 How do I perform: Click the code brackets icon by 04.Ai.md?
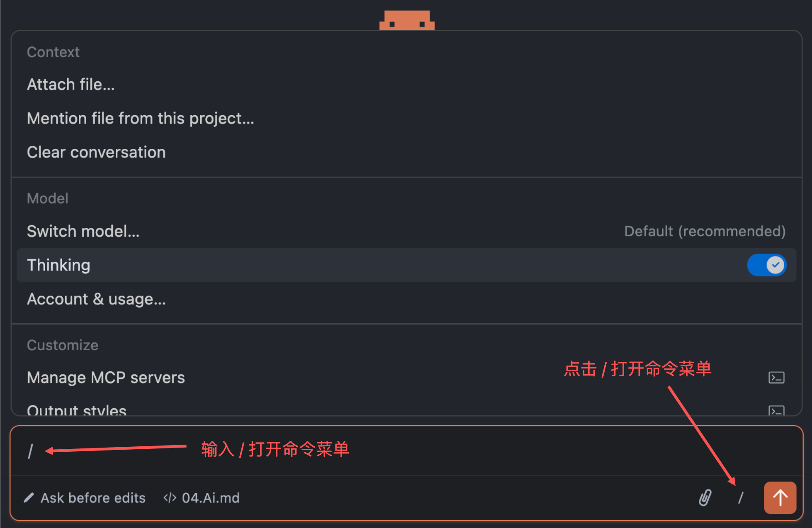click(x=170, y=498)
